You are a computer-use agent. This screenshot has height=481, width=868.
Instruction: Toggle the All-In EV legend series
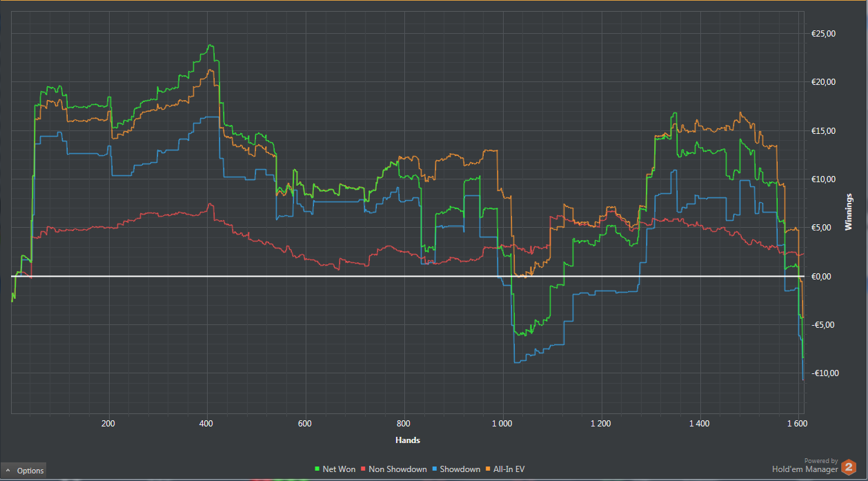(505, 469)
